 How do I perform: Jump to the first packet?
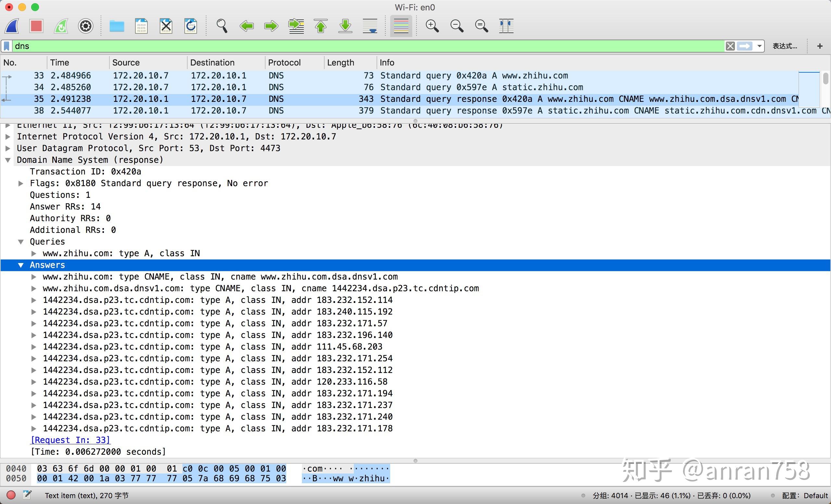tap(321, 26)
